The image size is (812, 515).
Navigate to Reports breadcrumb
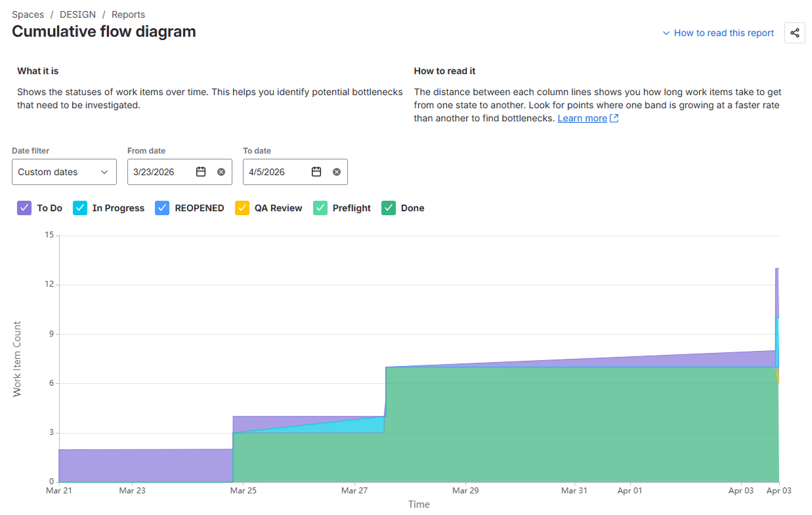(128, 14)
